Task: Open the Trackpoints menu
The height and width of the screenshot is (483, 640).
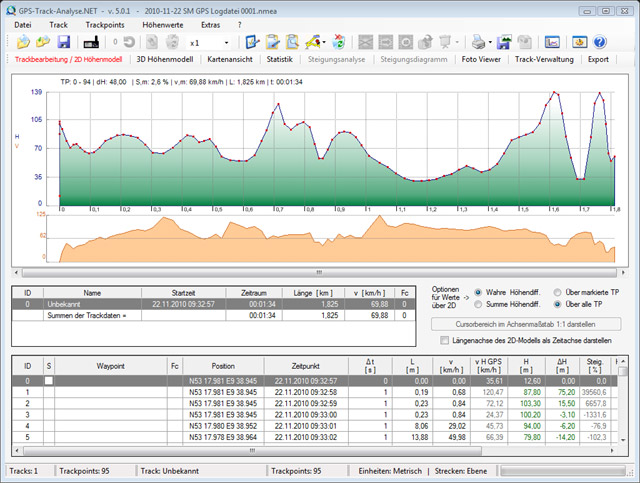Action: pos(105,25)
